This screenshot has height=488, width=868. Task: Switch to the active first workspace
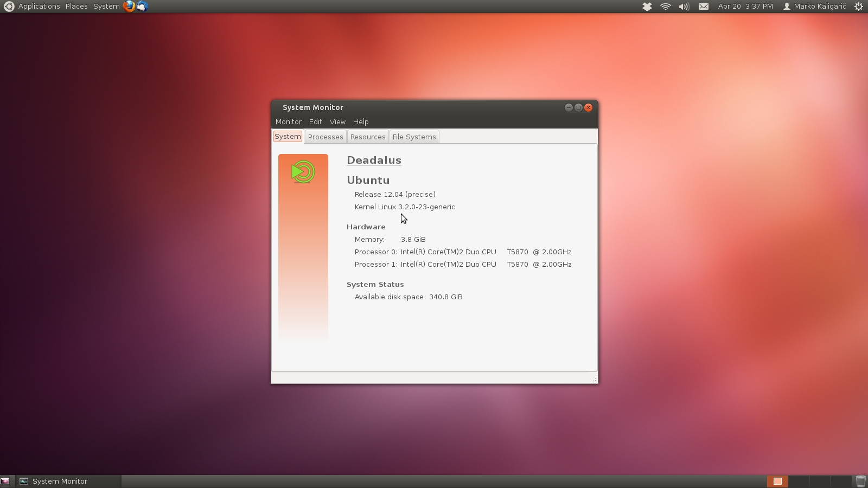(777, 481)
